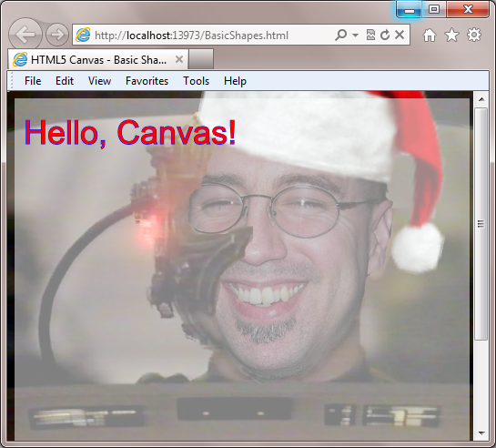496x448 pixels.
Task: Click the browser Forward arrow button
Action: click(x=57, y=35)
